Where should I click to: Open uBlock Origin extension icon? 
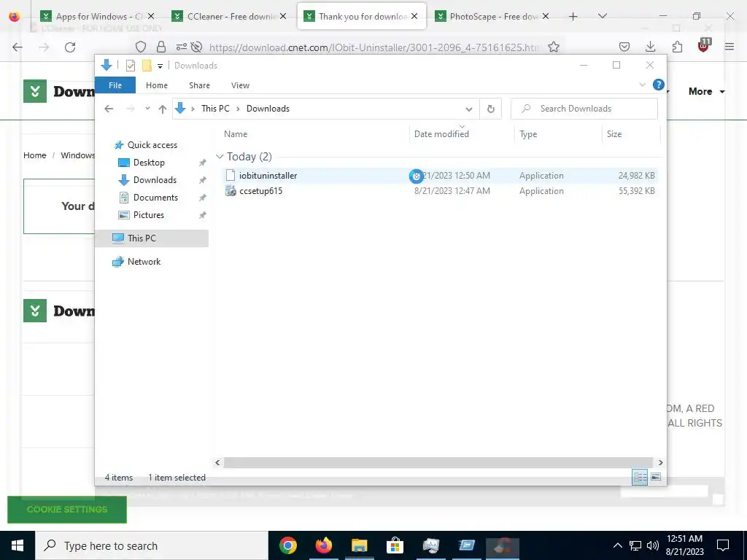click(x=703, y=46)
